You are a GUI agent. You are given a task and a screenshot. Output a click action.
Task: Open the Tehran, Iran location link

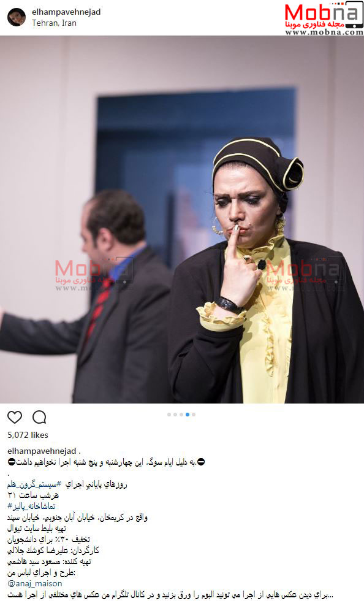[x=54, y=23]
